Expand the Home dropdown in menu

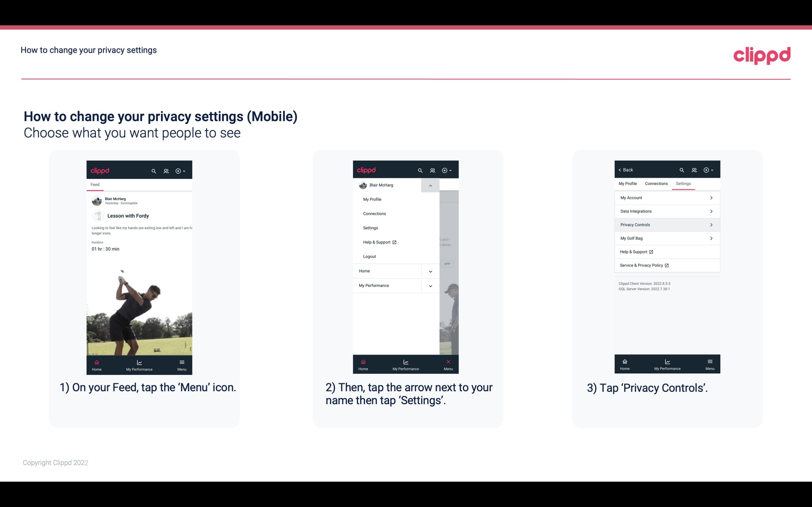431,270
